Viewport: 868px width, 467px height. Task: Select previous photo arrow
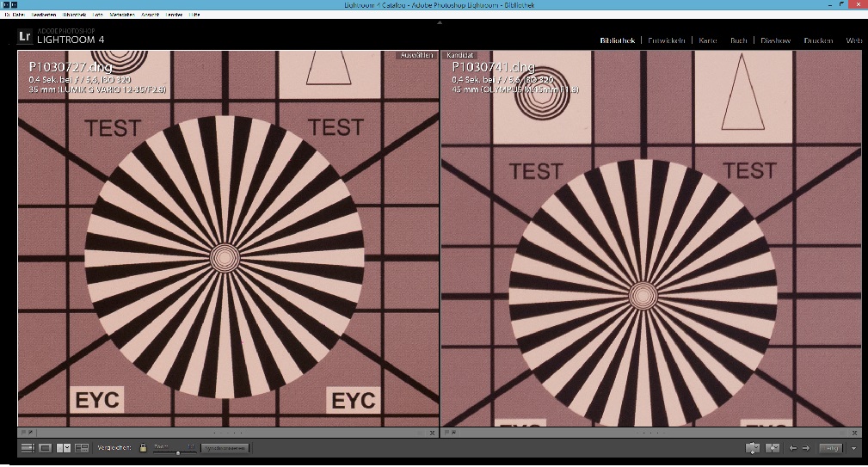tap(792, 447)
